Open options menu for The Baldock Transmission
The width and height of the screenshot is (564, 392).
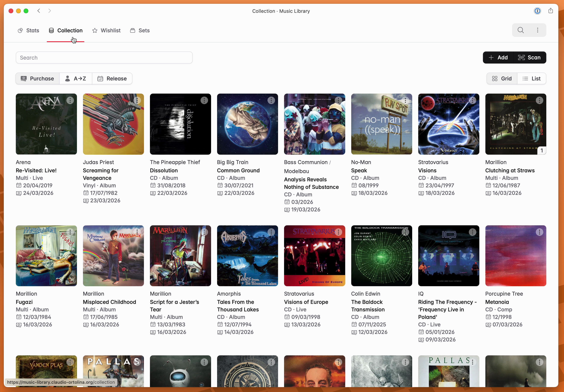(x=405, y=232)
